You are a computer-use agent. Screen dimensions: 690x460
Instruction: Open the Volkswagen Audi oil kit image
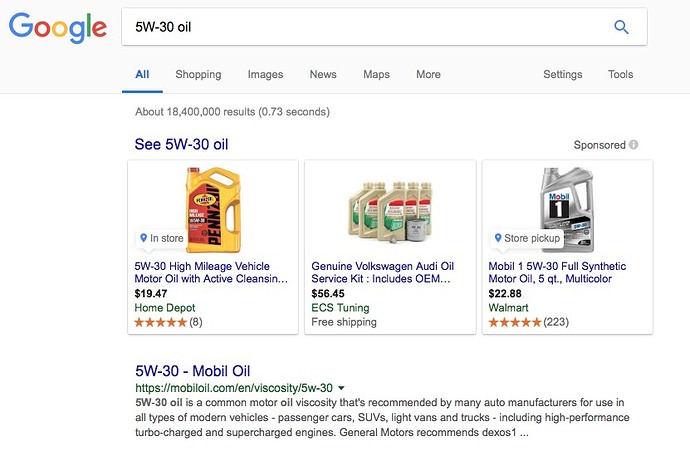(391, 208)
